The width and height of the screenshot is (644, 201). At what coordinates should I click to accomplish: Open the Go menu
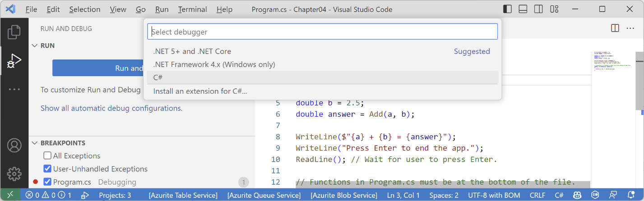pos(141,9)
